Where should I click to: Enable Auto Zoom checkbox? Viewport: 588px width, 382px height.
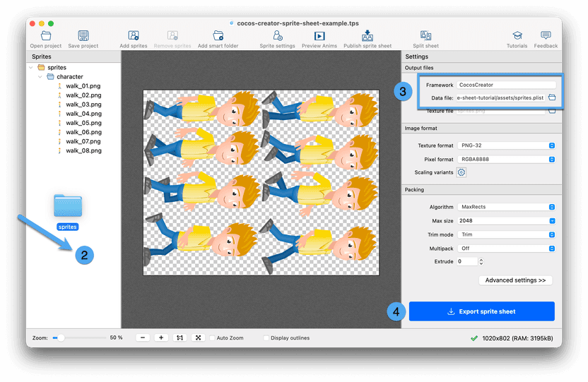[212, 338]
